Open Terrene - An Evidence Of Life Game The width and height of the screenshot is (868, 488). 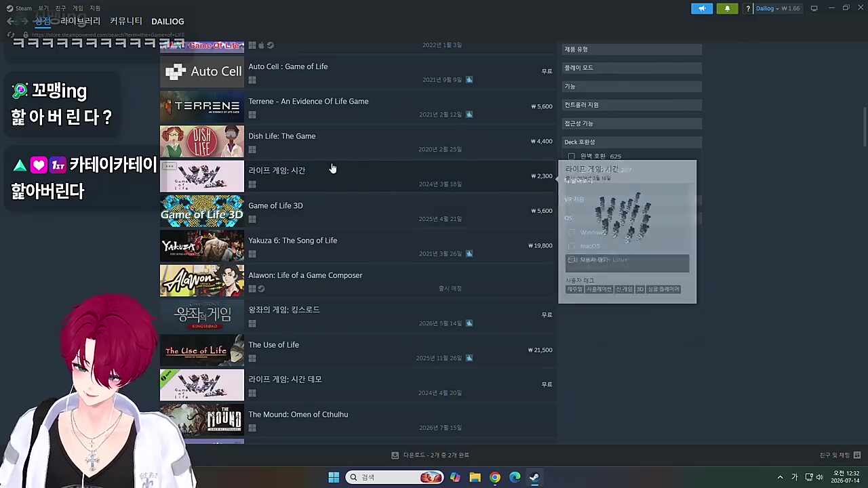pos(358,106)
